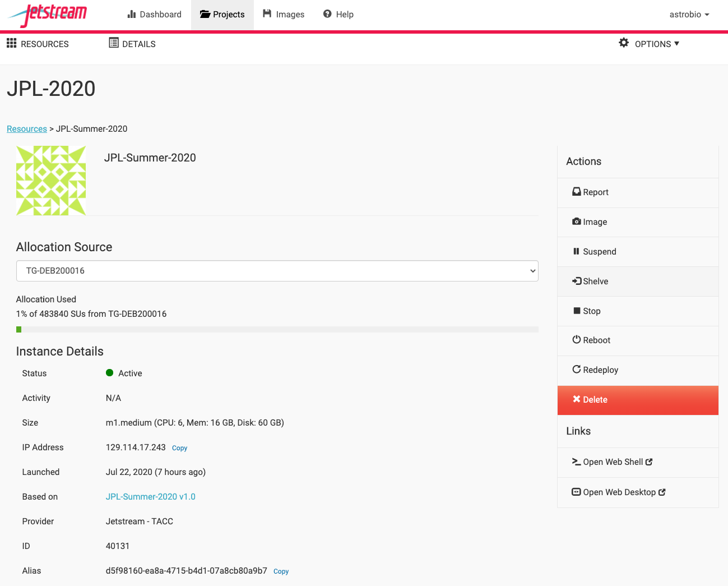This screenshot has height=586, width=728.
Task: Click the instance ID 40131
Action: [118, 546]
